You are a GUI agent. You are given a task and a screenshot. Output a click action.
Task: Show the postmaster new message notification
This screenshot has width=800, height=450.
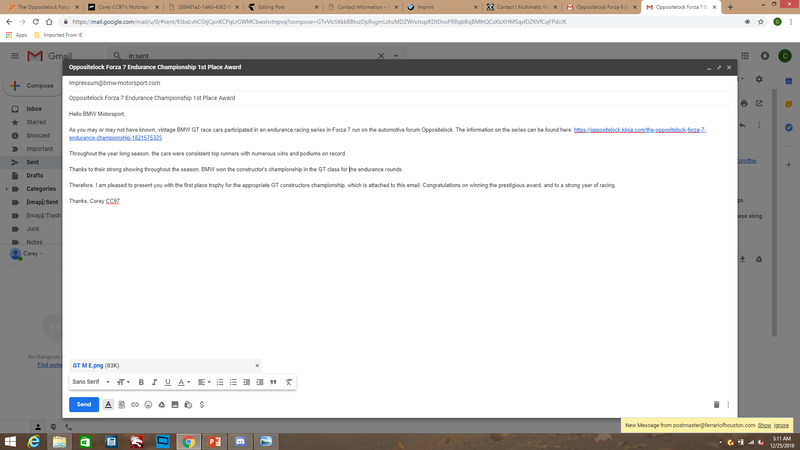point(764,425)
